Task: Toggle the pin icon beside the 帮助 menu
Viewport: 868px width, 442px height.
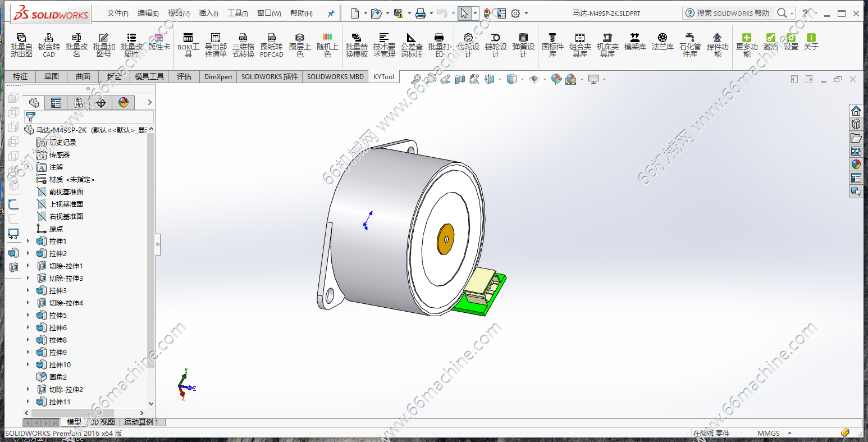Action: click(331, 13)
